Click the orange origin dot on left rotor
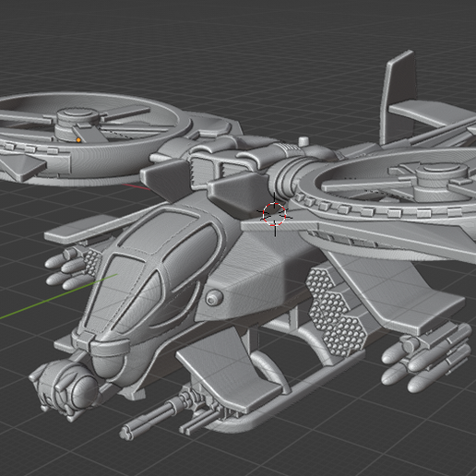 [78, 140]
